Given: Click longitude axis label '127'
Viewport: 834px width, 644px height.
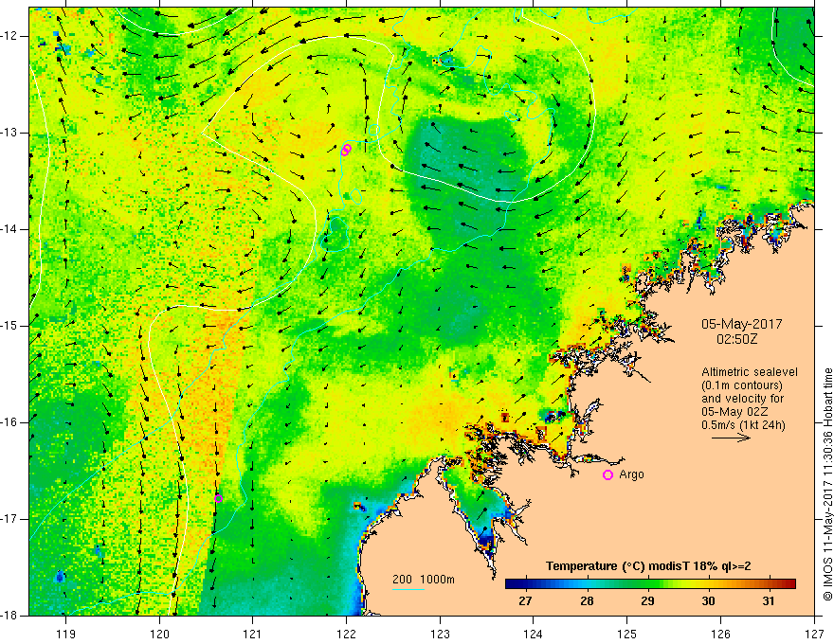Looking at the screenshot, I should tap(814, 634).
